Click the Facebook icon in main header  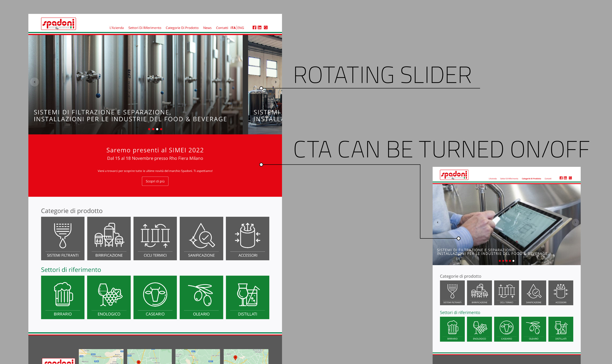coord(254,28)
